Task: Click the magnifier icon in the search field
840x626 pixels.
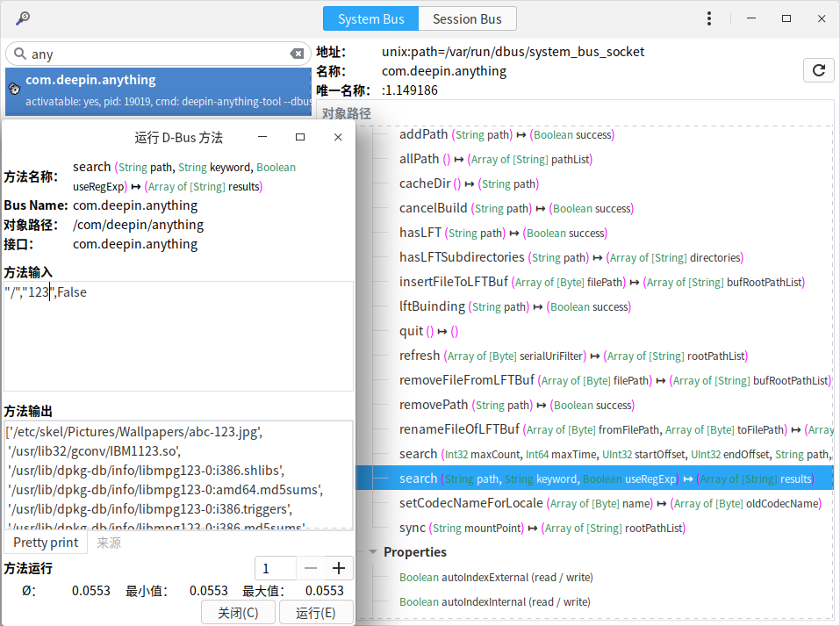Action: tap(20, 54)
